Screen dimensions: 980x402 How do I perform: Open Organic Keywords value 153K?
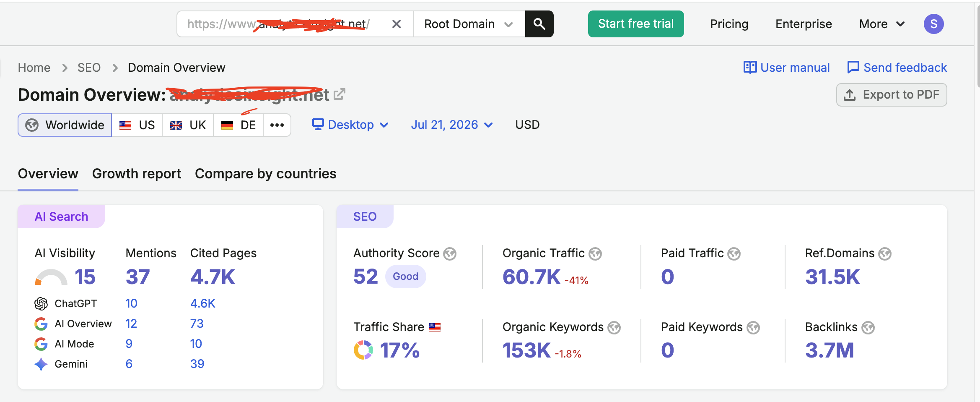tap(526, 350)
